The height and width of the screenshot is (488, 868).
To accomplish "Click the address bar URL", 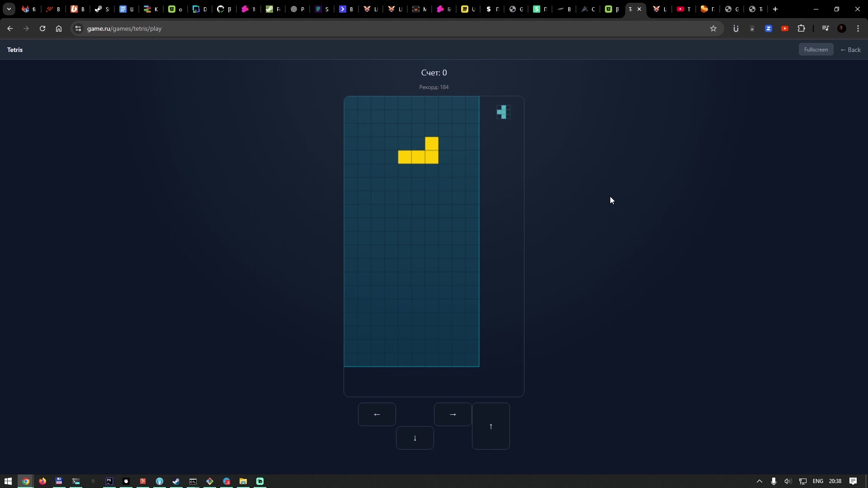I will (x=124, y=28).
